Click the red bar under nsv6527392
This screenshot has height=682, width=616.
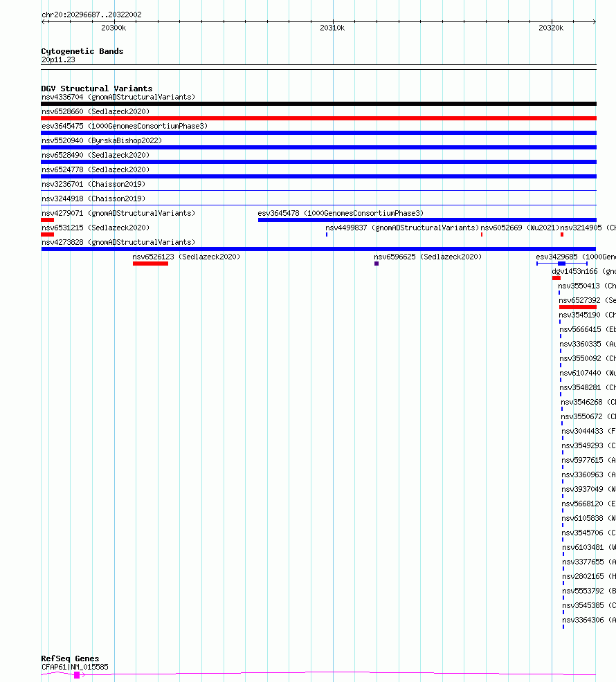[578, 307]
